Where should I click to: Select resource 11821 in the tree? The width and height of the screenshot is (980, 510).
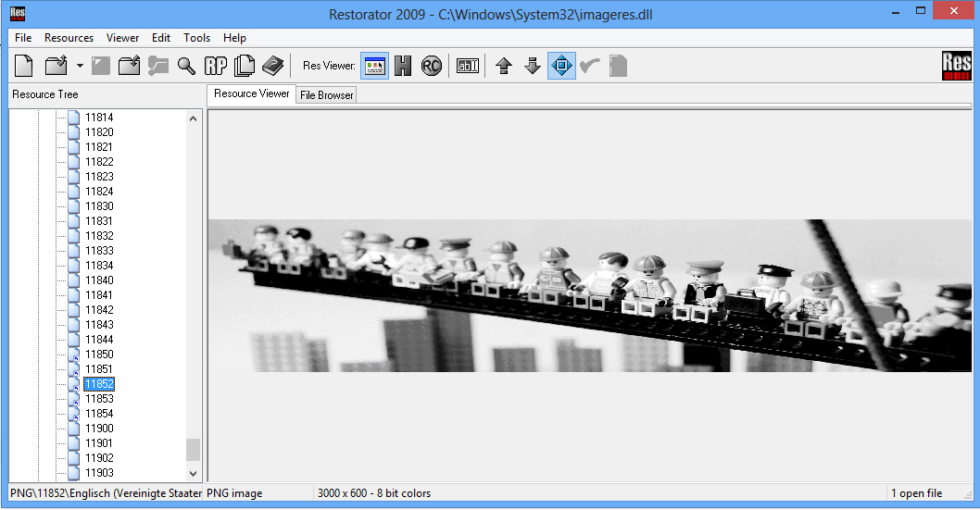point(99,146)
